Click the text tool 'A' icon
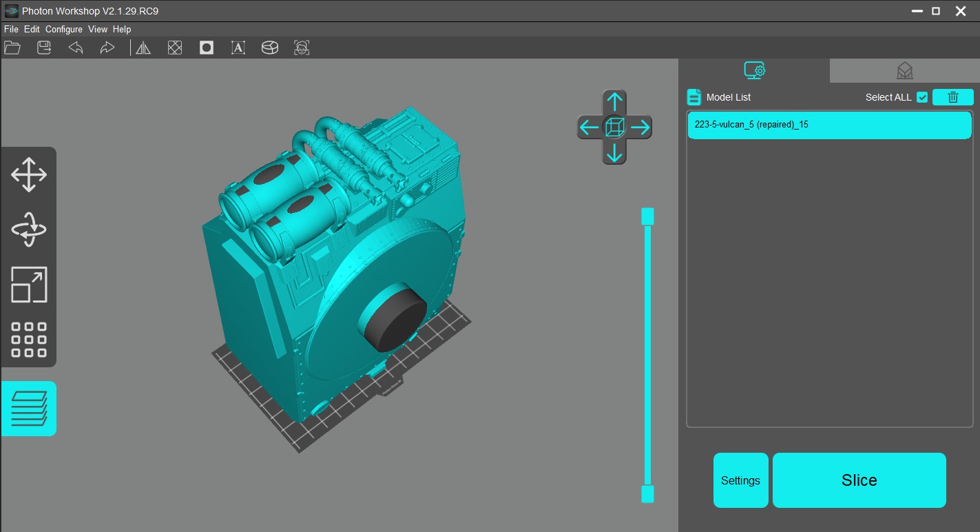This screenshot has height=532, width=980. 238,48
